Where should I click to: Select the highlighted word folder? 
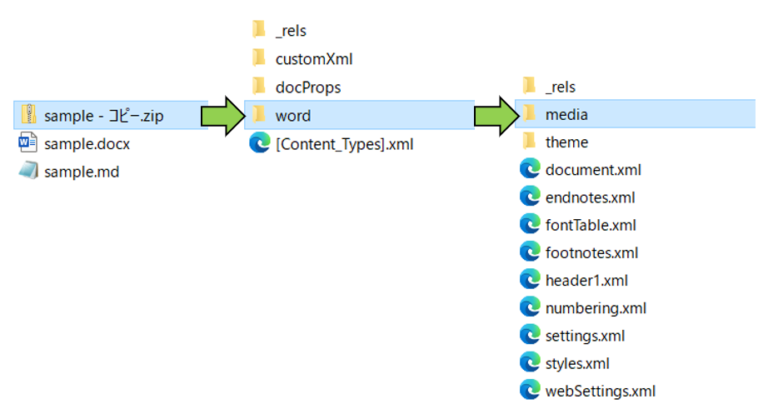293,115
